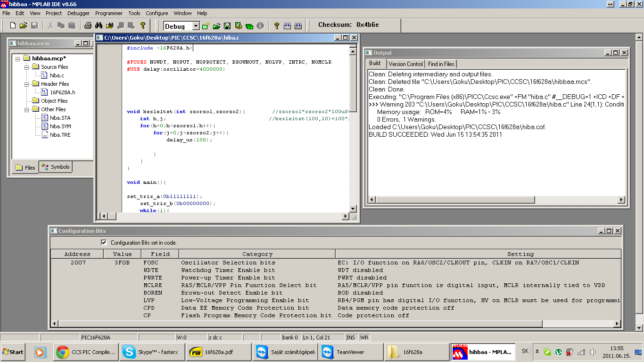Click the Open File toolbar icon
This screenshot has width=644, height=362.
24,25
